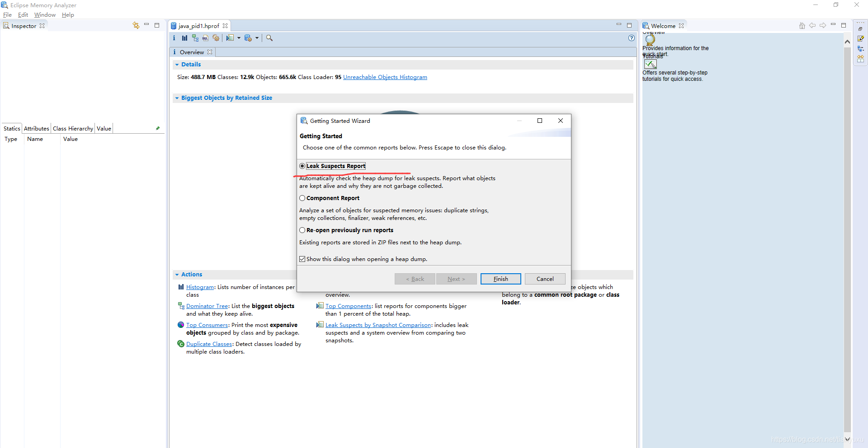Open the File menu
The image size is (868, 448).
pos(7,15)
